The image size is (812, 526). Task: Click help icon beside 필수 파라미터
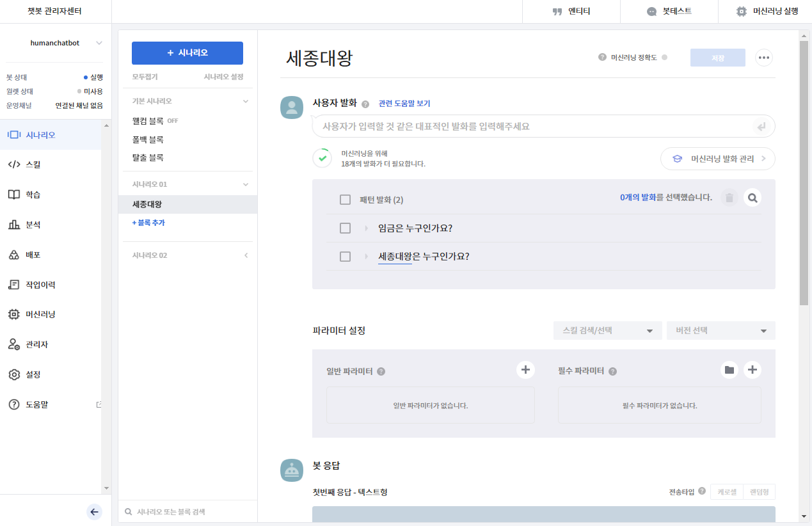[612, 371]
